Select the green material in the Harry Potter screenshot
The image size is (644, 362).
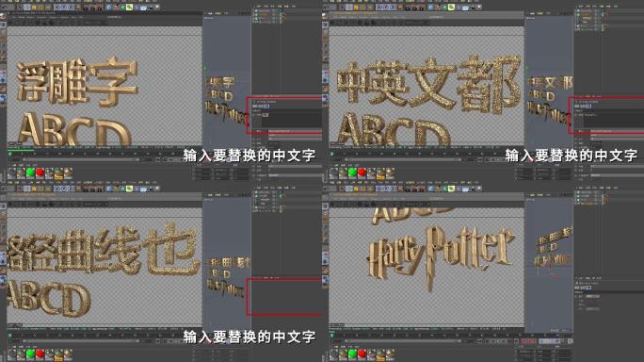pyautogui.click(x=352, y=354)
